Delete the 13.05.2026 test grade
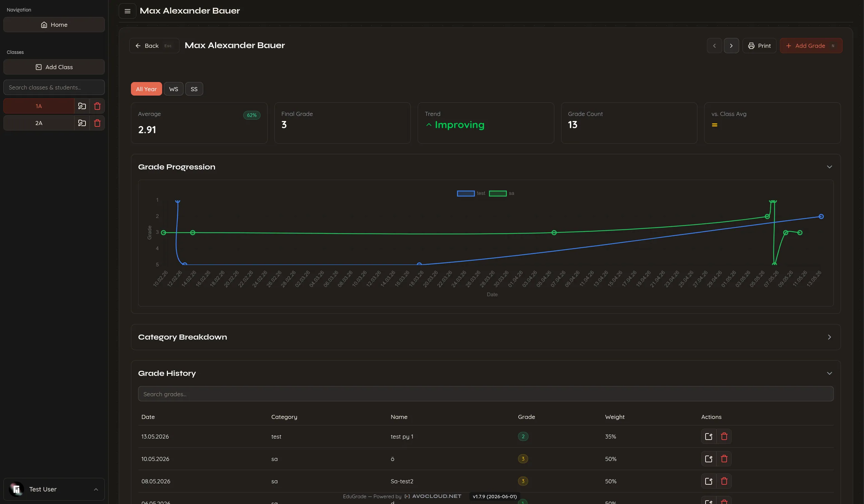The height and width of the screenshot is (504, 864). 724,437
